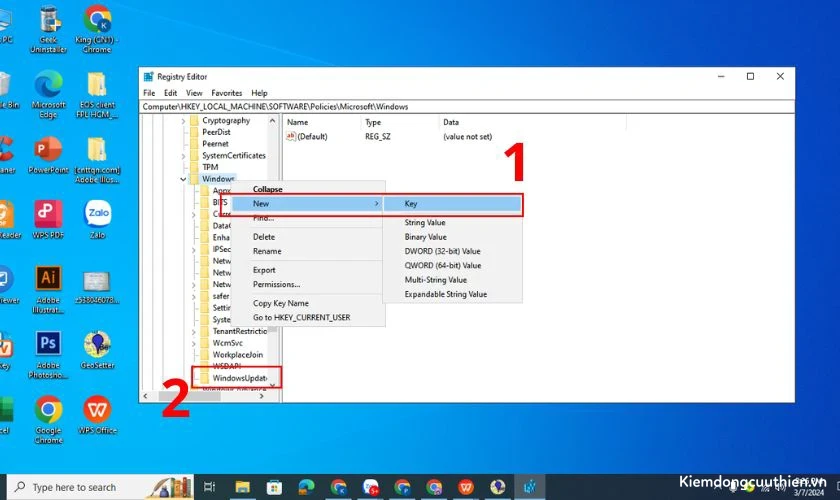Choose Go to HKEY_CURRENT_USER
The width and height of the screenshot is (840, 500).
coord(308,317)
